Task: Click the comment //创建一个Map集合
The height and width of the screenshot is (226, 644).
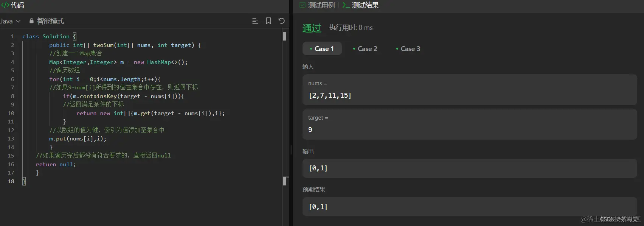Action: click(76, 53)
